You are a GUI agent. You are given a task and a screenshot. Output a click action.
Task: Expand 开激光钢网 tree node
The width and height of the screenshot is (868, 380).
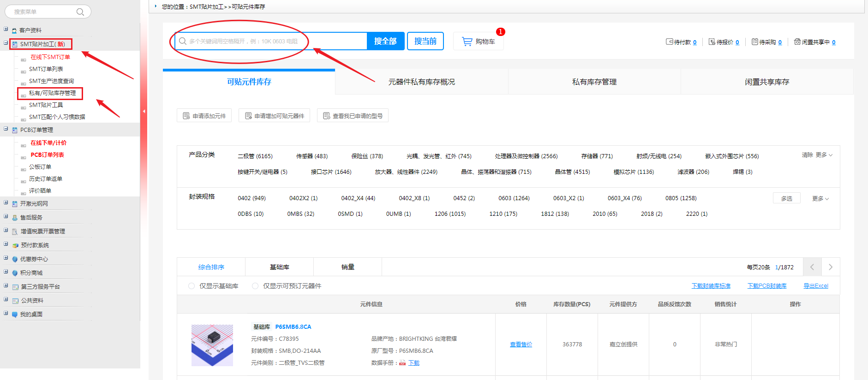6,203
